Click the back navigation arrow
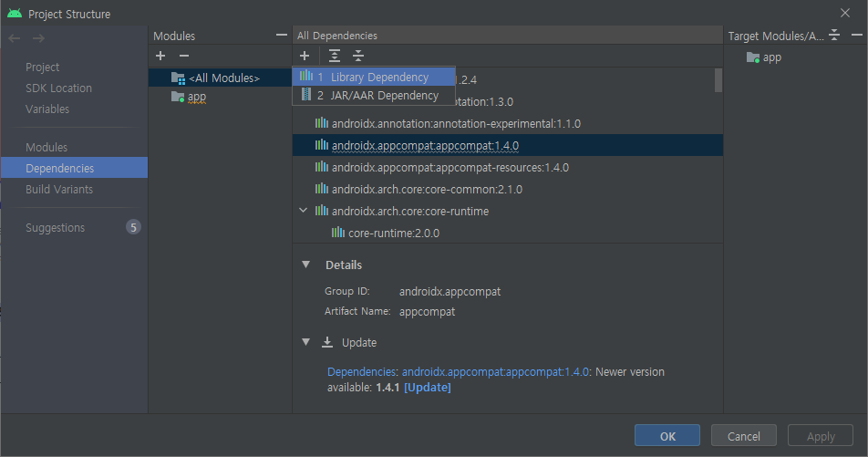Screen dimensions: 868x457 [15, 38]
